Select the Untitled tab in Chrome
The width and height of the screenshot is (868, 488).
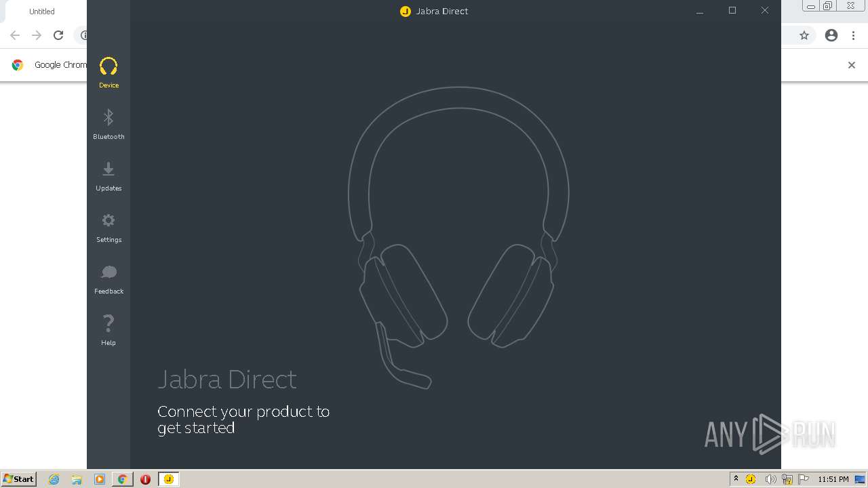tap(43, 12)
